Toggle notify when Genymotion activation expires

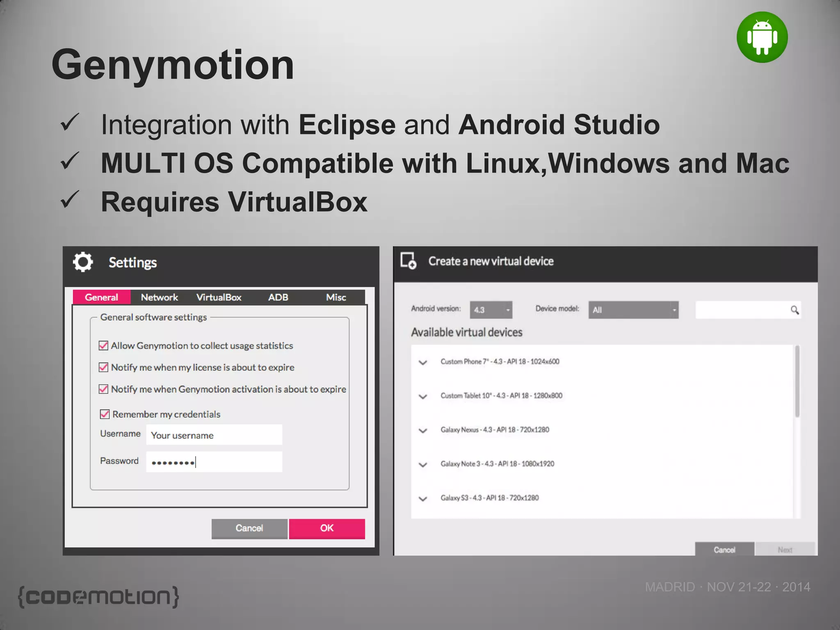click(x=103, y=389)
